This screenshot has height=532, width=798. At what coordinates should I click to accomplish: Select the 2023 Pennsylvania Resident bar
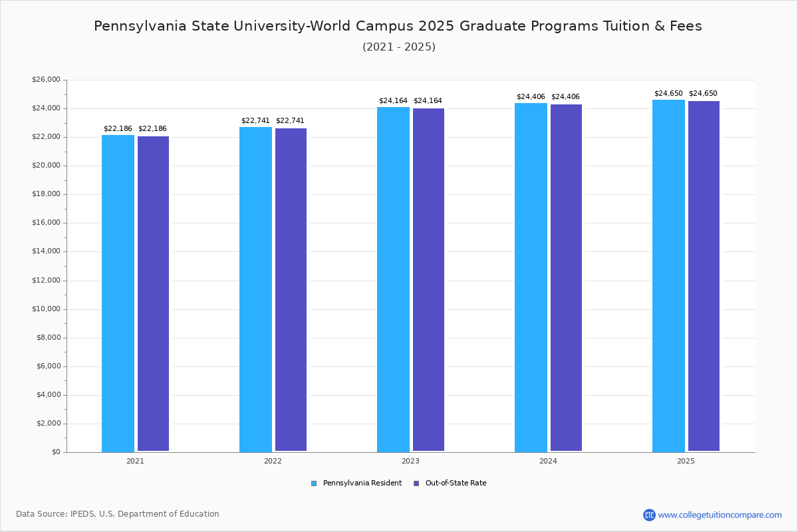[x=393, y=279]
